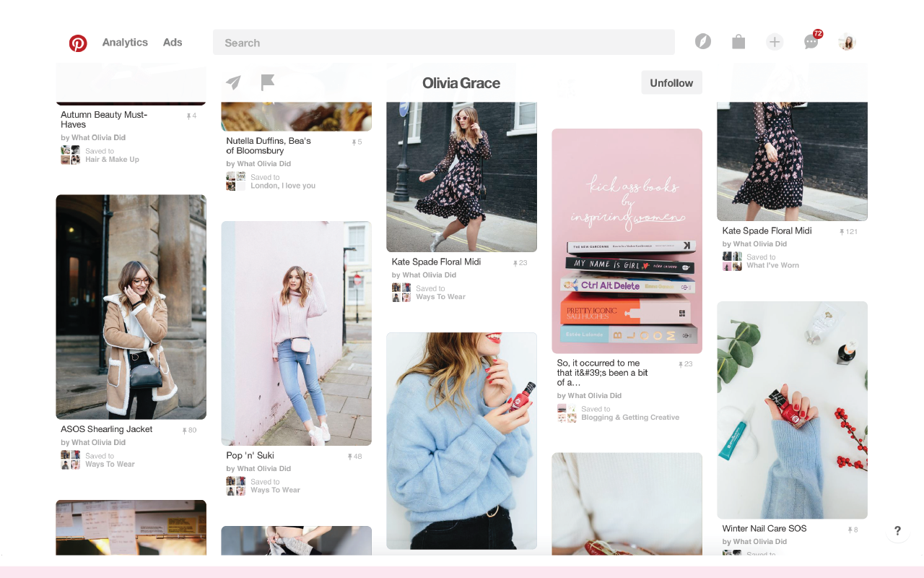Open Ways To Wear board under ASOS Shearling Jacket
This screenshot has width=924, height=578.
click(110, 465)
